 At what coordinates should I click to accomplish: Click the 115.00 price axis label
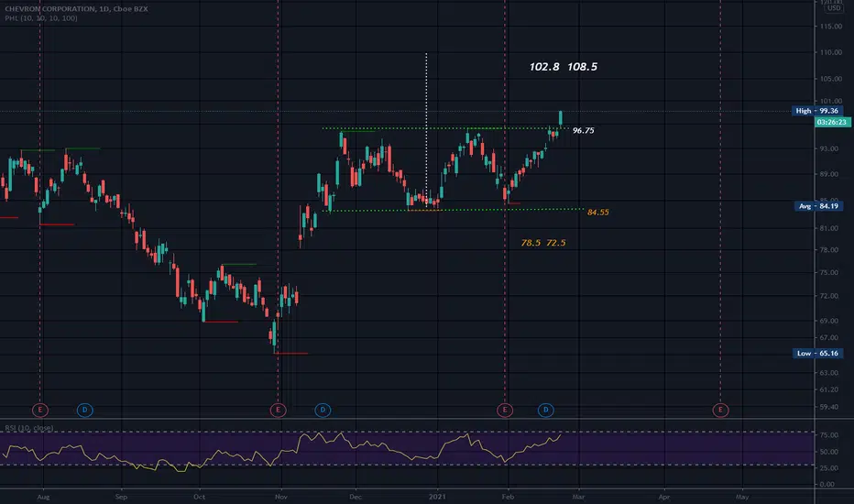pyautogui.click(x=830, y=27)
